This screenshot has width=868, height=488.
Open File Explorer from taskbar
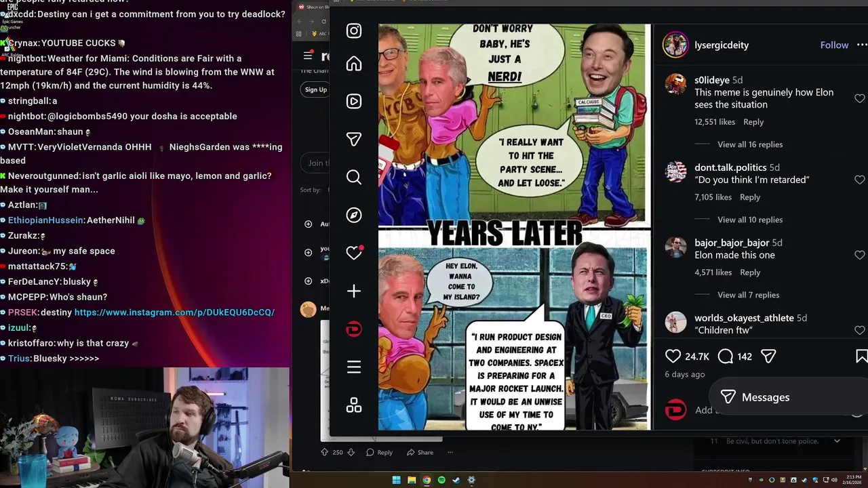412,480
